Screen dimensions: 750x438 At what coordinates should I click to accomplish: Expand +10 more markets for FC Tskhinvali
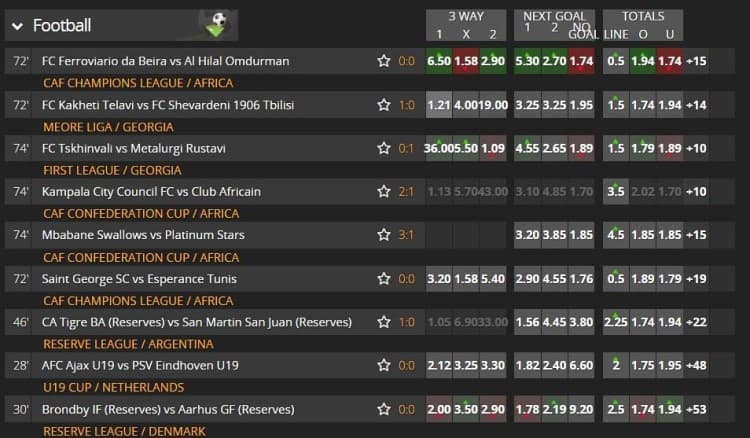[x=696, y=148]
